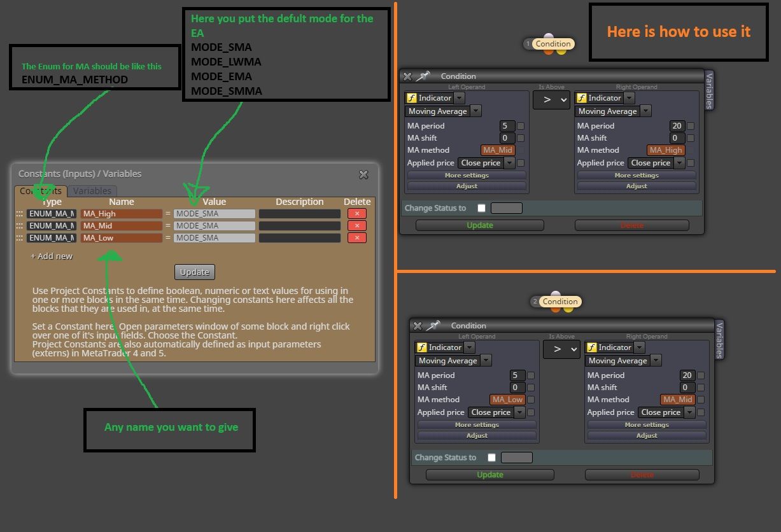Image resolution: width=781 pixels, height=532 pixels.
Task: Close the Condition window containing MA_Low
Action: click(418, 326)
